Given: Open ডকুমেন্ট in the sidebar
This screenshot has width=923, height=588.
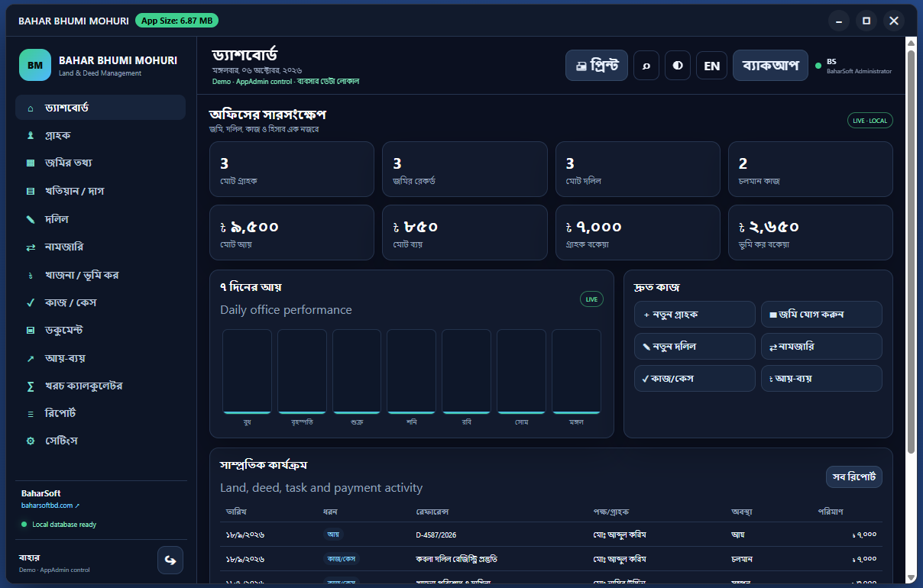Looking at the screenshot, I should tap(100, 330).
